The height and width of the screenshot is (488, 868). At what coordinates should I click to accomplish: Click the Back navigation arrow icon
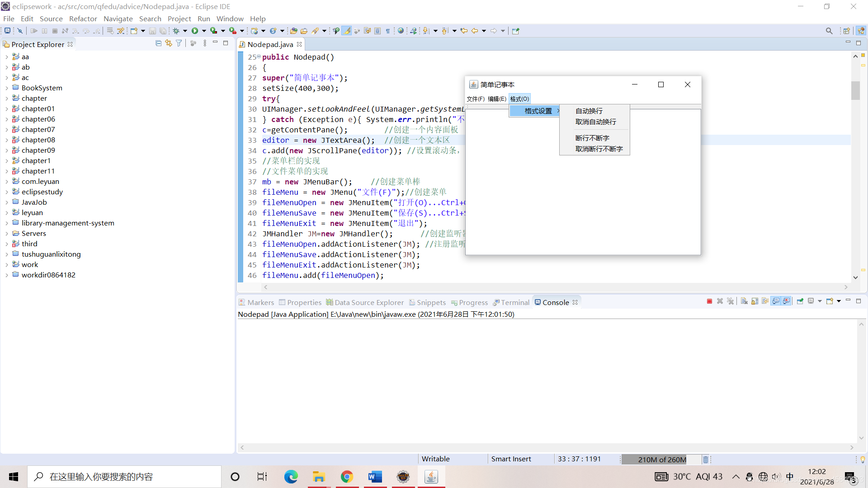pos(475,31)
